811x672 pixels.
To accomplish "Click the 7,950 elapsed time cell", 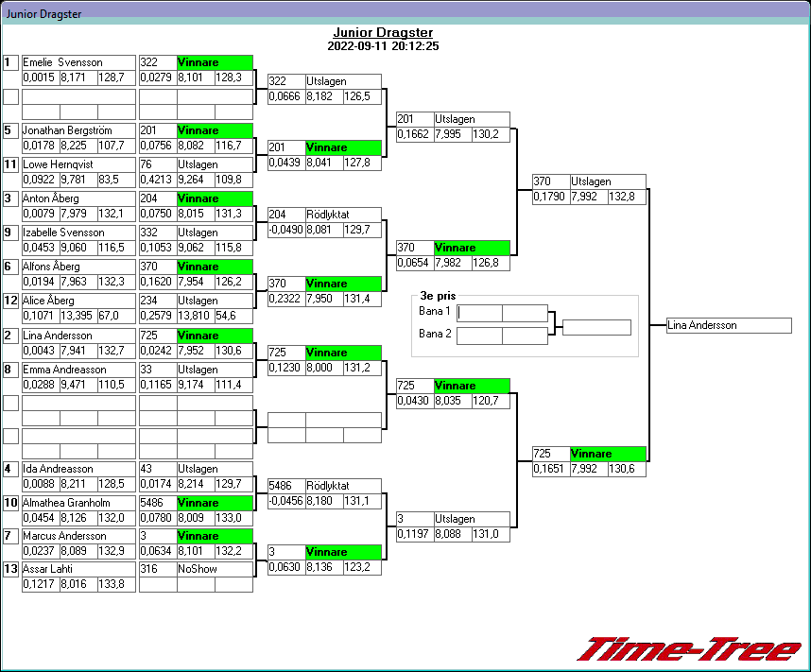I will pos(324,299).
